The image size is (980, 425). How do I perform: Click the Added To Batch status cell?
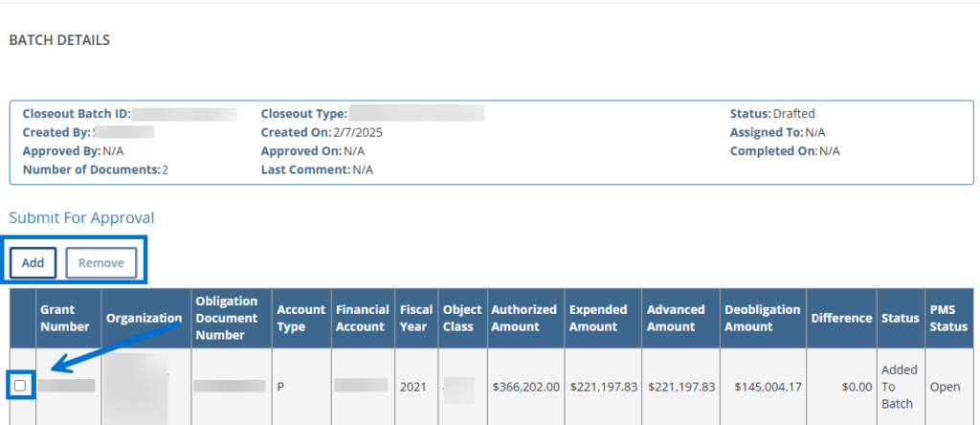click(899, 387)
